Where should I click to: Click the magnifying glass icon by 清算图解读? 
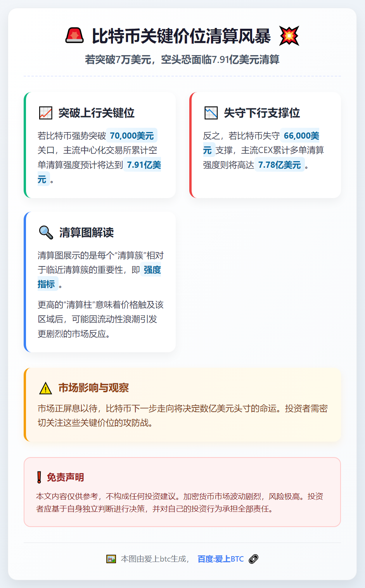[x=46, y=232]
